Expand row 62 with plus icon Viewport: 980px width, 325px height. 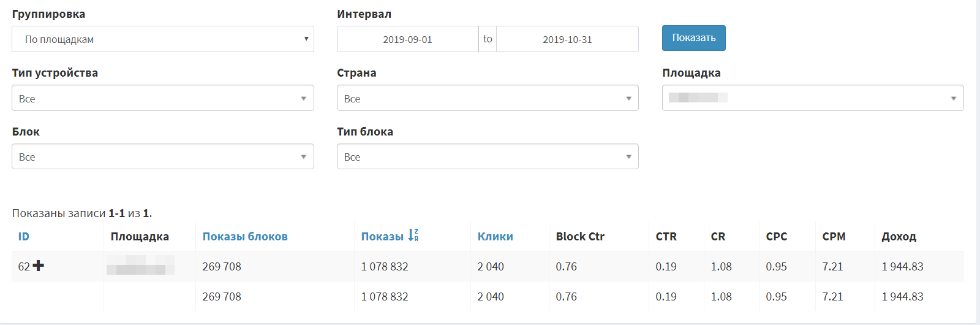(39, 266)
